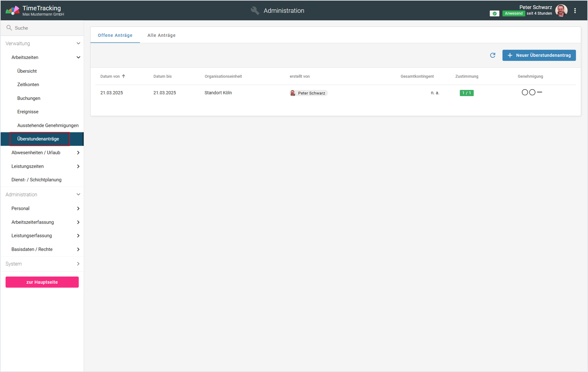
Task: Click the green 1 / 1 Zustimmung badge
Action: click(x=466, y=93)
